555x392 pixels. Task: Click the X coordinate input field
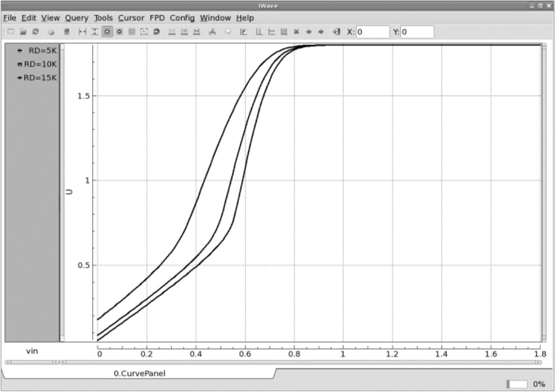372,32
